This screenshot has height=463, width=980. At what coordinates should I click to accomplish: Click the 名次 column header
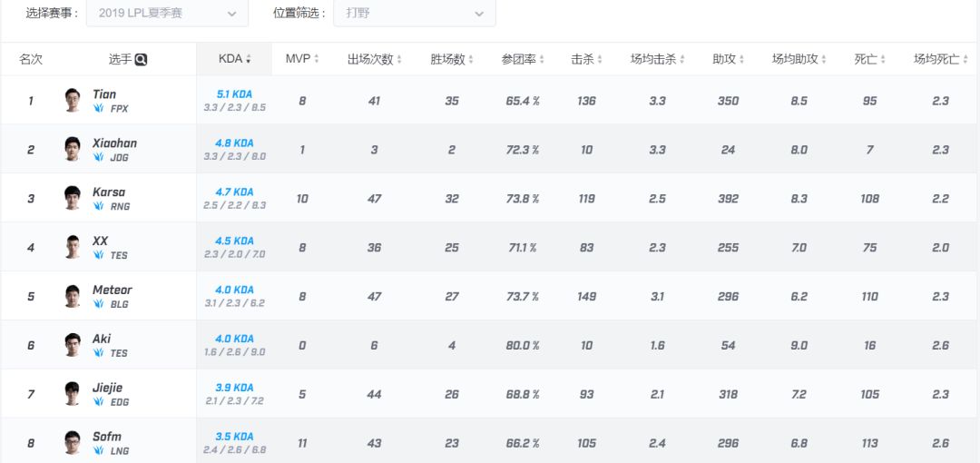[x=31, y=59]
